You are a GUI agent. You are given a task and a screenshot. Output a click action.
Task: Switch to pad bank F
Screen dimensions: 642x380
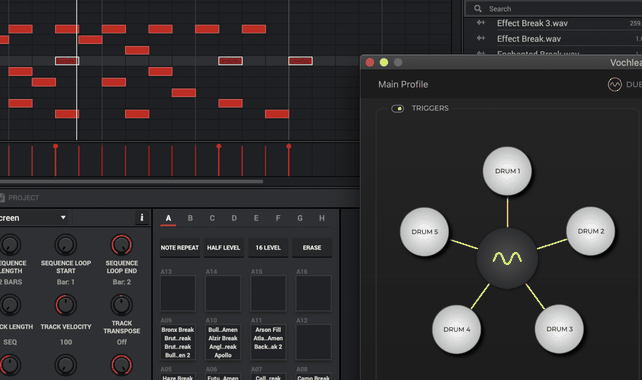[x=278, y=218]
